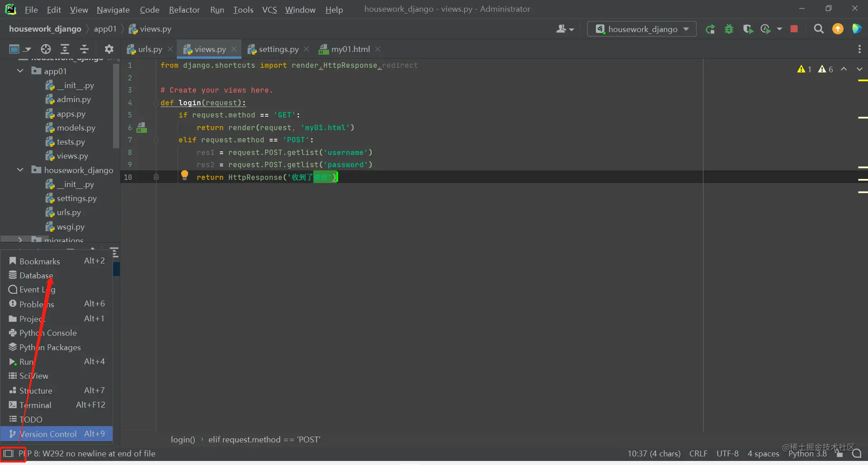Open Python Console tool window

[x=57, y=333]
